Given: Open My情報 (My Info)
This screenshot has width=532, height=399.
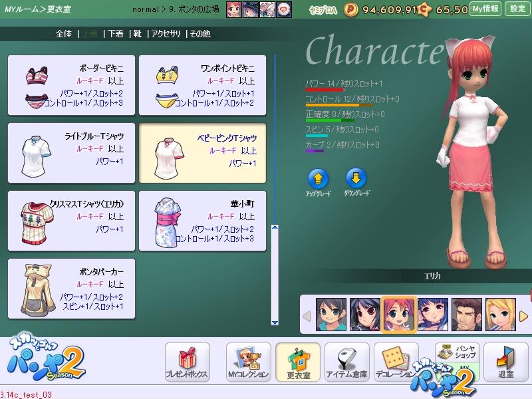Looking at the screenshot, I should [x=485, y=9].
